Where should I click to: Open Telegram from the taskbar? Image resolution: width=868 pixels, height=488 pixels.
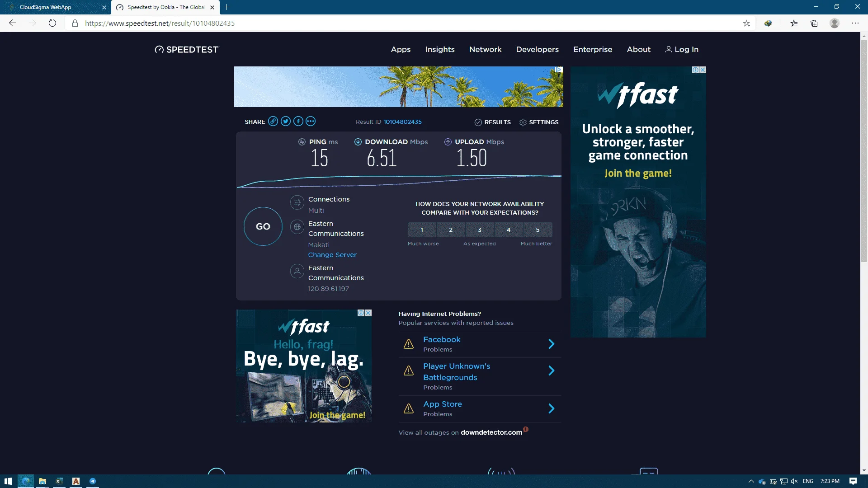pos(93,481)
